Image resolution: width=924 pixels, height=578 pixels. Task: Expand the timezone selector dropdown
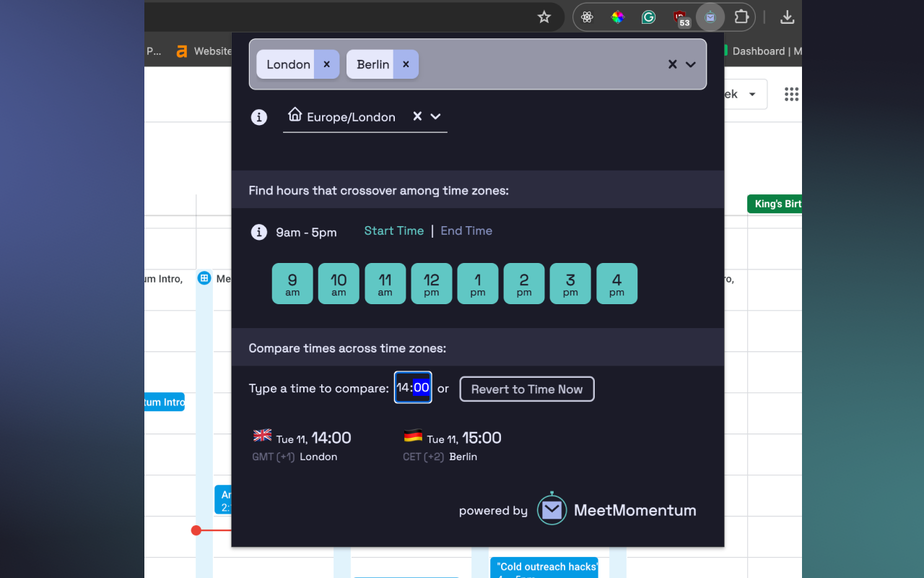coord(691,64)
